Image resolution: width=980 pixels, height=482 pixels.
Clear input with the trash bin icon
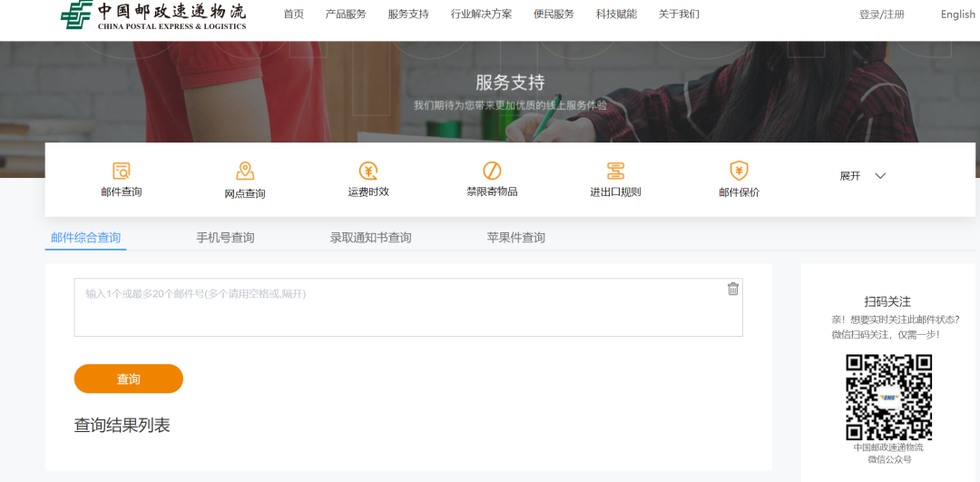click(733, 289)
